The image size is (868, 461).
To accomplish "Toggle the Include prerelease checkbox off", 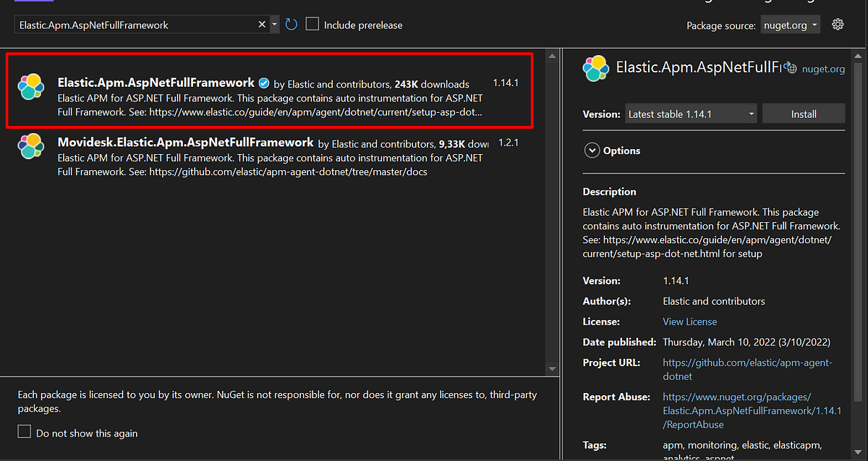I will click(312, 23).
